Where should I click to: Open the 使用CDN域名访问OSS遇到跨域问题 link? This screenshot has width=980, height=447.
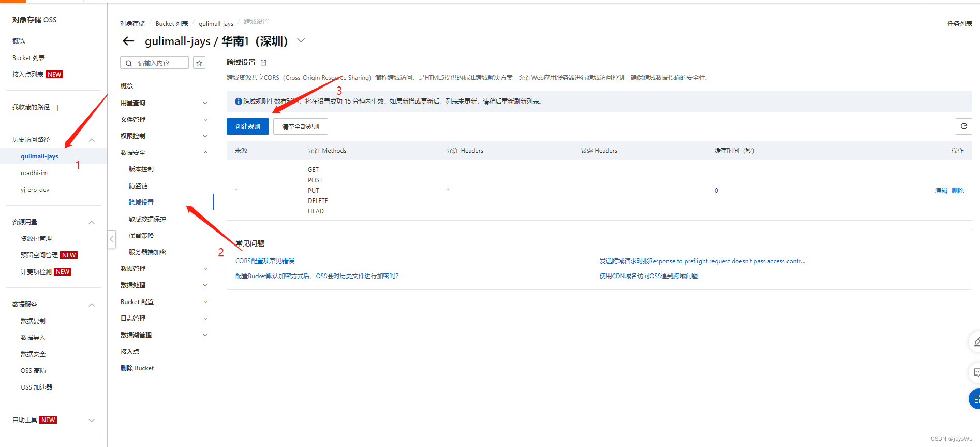point(649,276)
